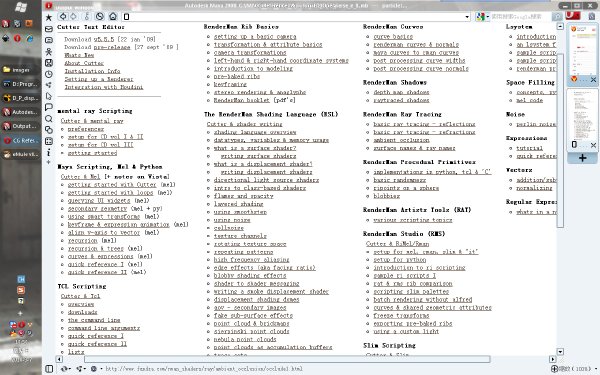Close the first tab thumbnail
This screenshot has height=375, width=600.
coord(593,80)
